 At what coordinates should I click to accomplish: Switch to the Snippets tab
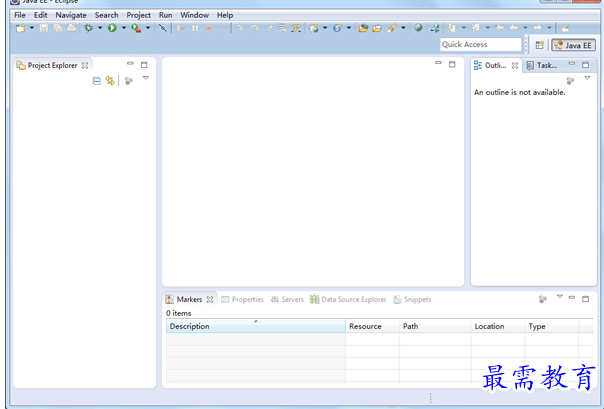click(x=412, y=299)
